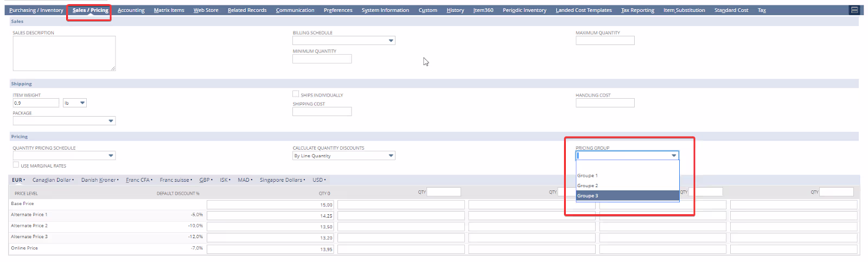Enable the Ships Individually checkbox
Screen dimensions: 868x262
(x=296, y=94)
